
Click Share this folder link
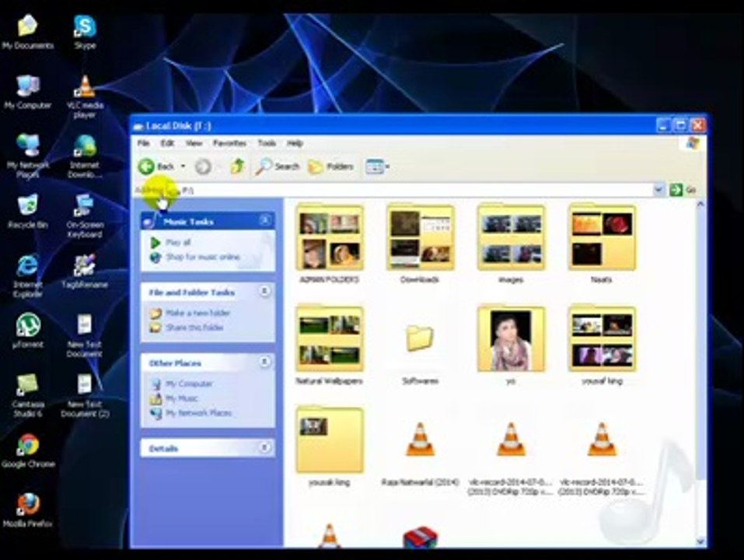tap(194, 327)
